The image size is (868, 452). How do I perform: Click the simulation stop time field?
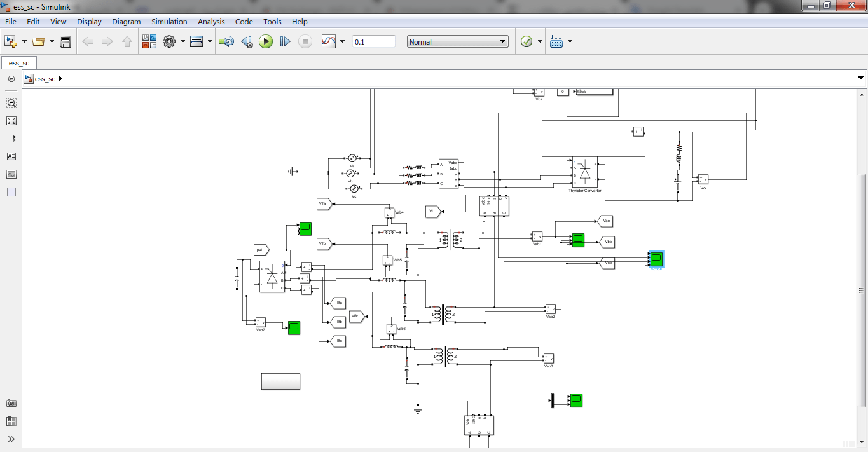(x=373, y=42)
